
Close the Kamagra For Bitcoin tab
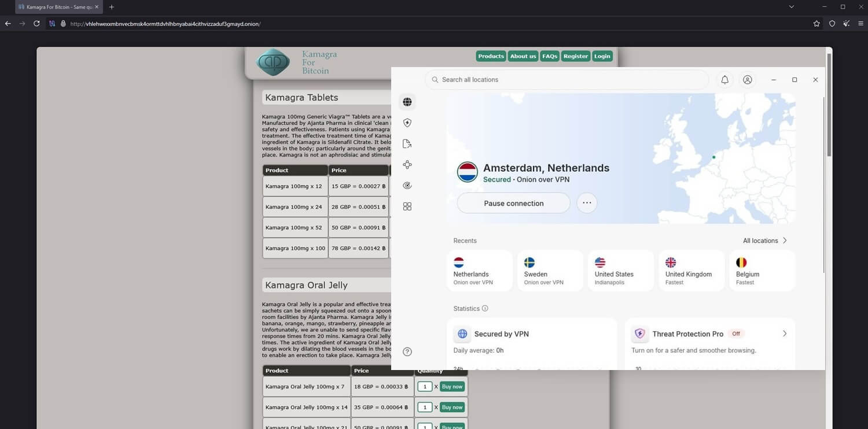click(97, 7)
